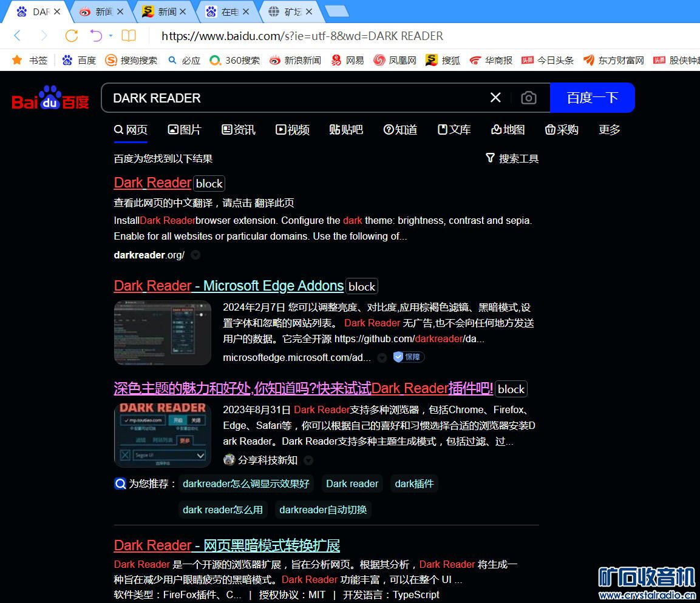The image size is (700, 603).
Task: Open 深色主题的魅力和好处 result link
Action: coord(303,388)
